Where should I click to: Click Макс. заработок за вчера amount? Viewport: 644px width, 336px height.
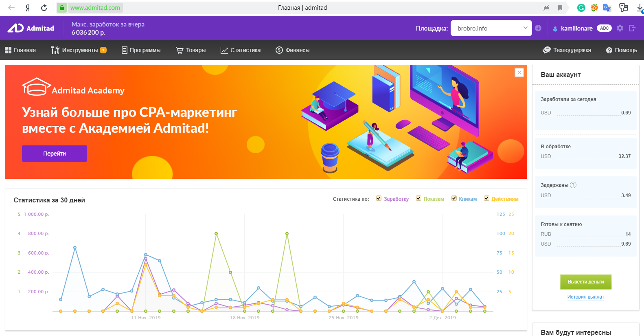(88, 33)
